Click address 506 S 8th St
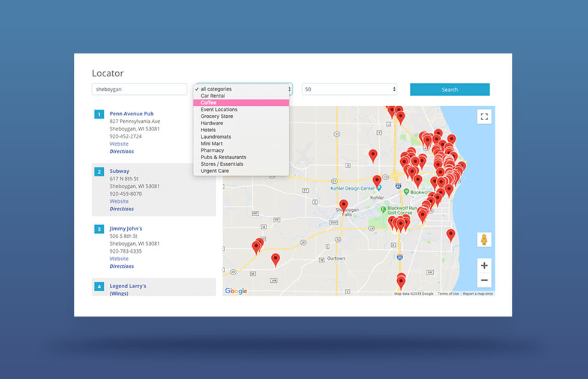 (124, 236)
